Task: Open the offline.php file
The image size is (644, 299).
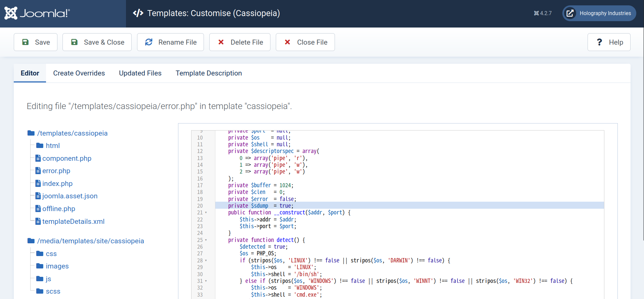Action: (59, 209)
